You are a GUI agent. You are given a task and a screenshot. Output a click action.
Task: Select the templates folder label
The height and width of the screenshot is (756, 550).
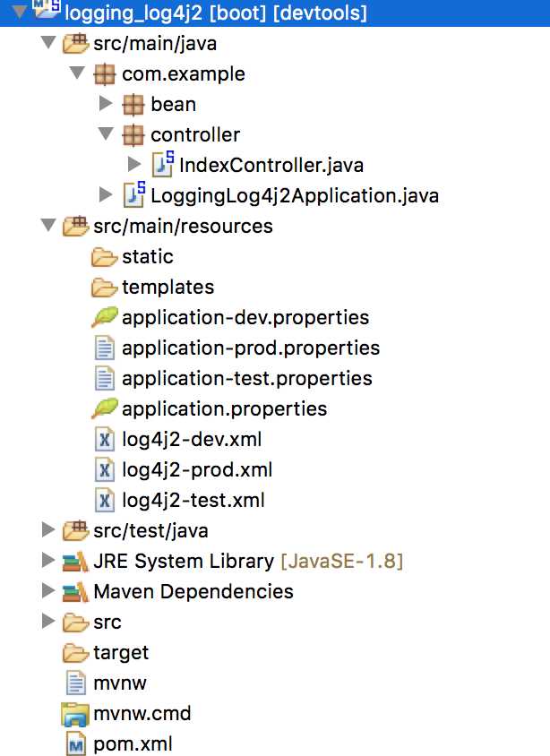(168, 288)
